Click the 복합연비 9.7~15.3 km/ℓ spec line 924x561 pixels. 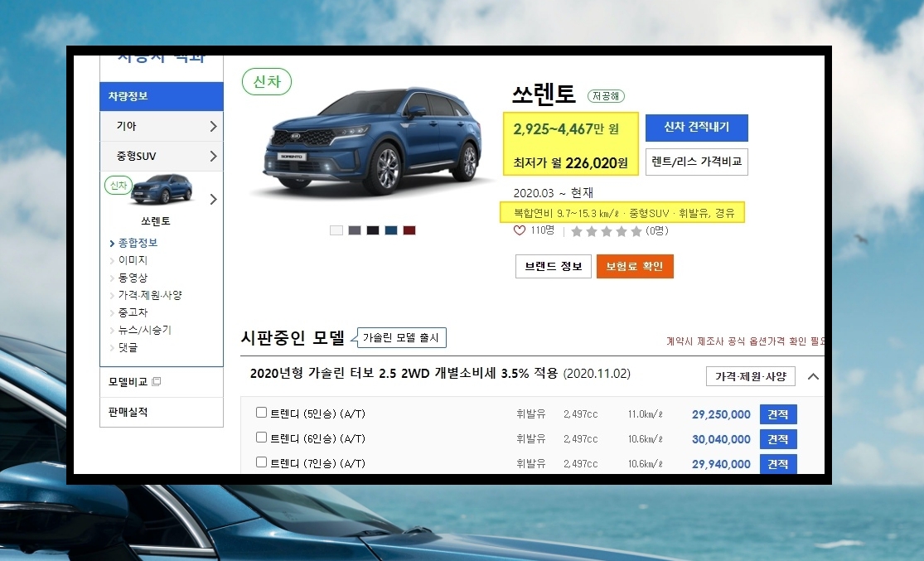pos(624,213)
